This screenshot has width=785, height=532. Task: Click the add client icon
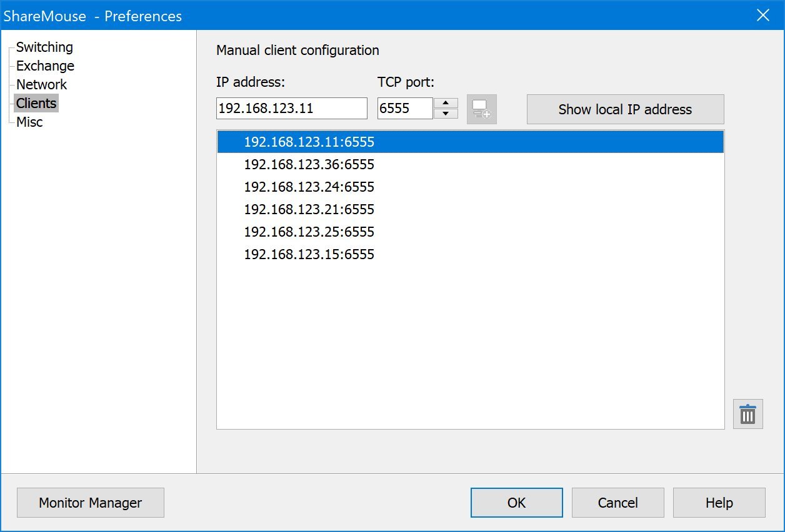click(481, 109)
